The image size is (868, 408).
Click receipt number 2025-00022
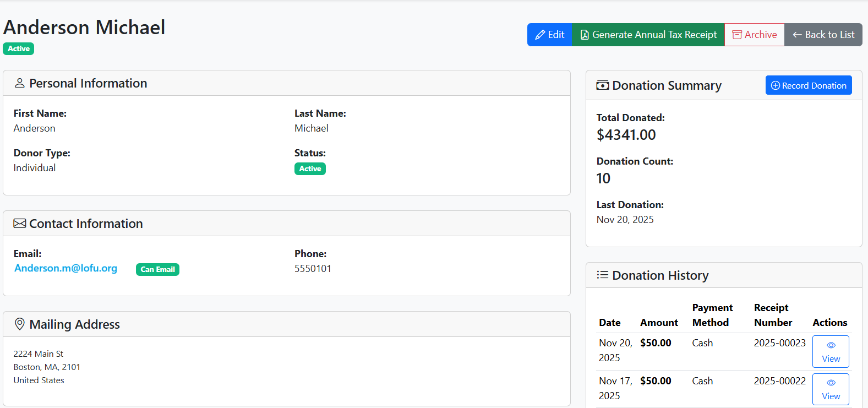coord(780,381)
